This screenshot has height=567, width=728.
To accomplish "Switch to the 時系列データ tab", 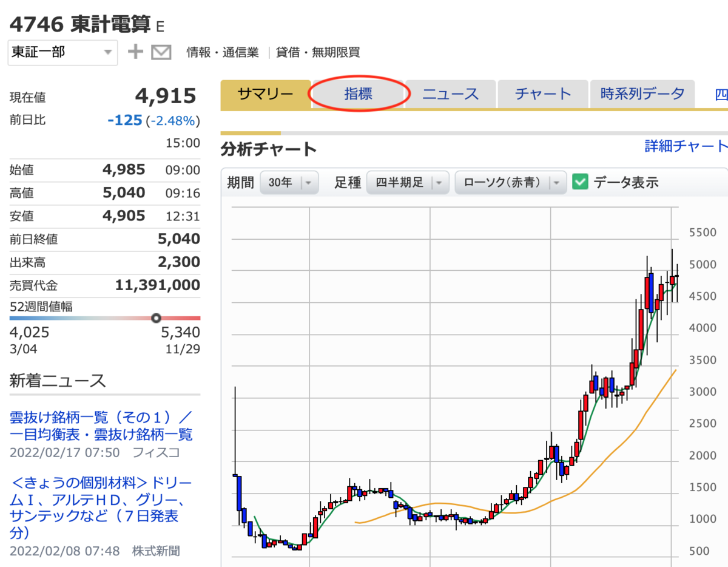I will coord(642,94).
